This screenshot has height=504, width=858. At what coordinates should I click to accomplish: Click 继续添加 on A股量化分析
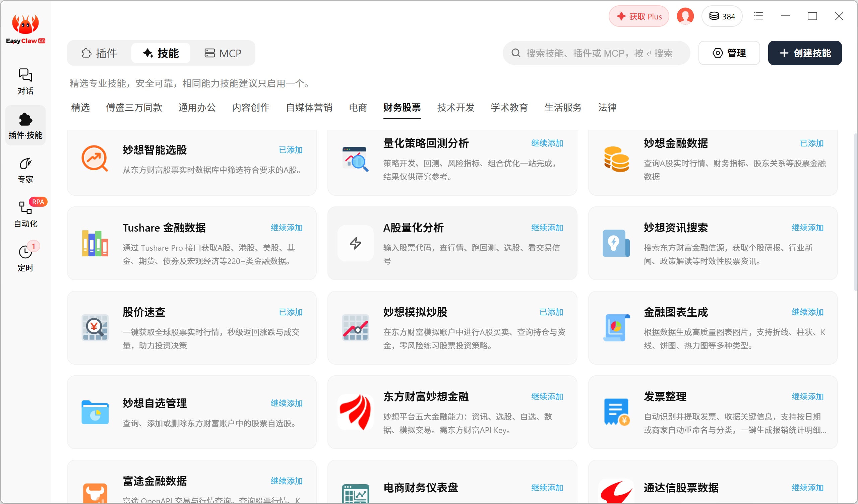[547, 228]
